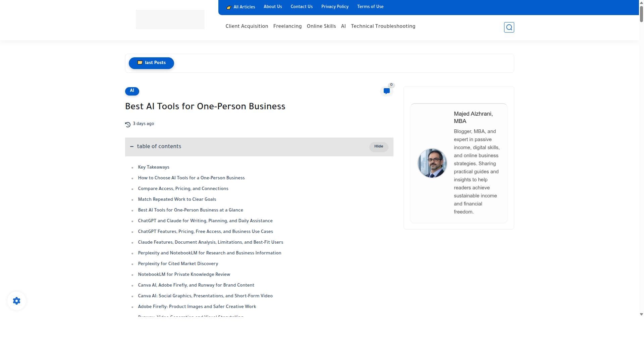Image resolution: width=644 pixels, height=362 pixels.
Task: Open the site search icon
Action: pyautogui.click(x=509, y=27)
